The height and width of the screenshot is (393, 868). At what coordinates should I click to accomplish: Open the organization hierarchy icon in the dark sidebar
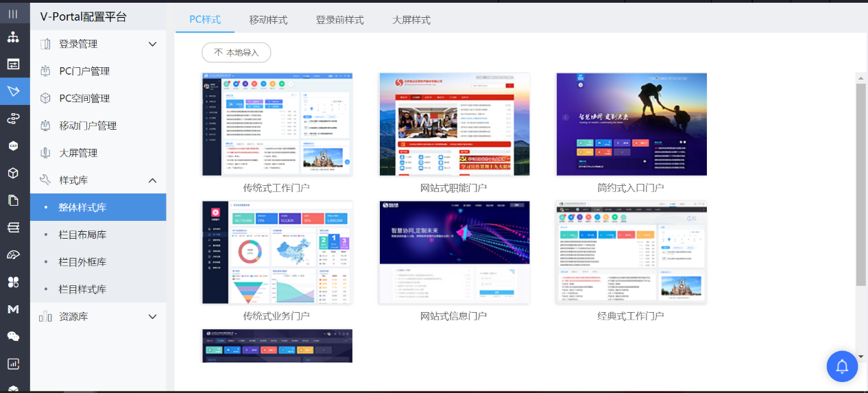point(13,37)
